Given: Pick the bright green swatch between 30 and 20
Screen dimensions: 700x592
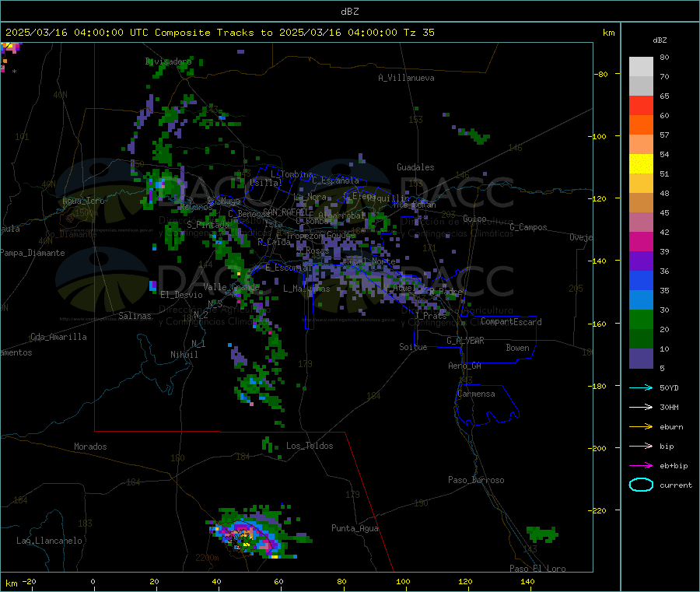Looking at the screenshot, I should 641,319.
